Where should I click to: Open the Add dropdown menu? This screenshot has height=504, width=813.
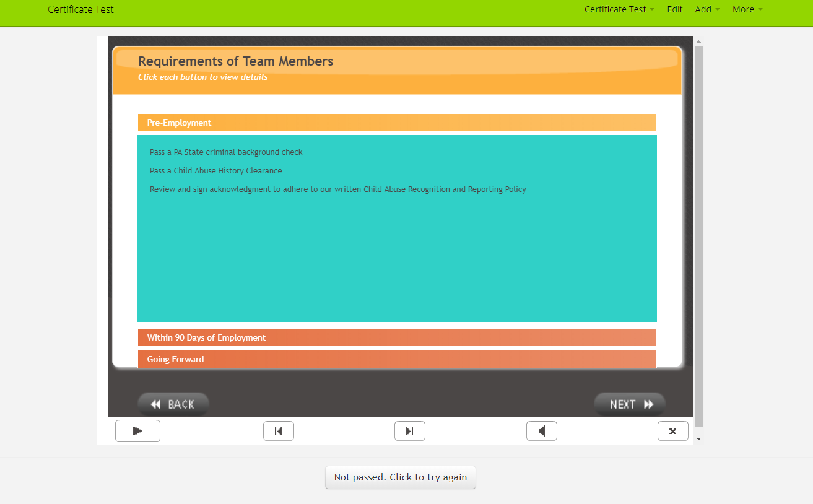(707, 9)
